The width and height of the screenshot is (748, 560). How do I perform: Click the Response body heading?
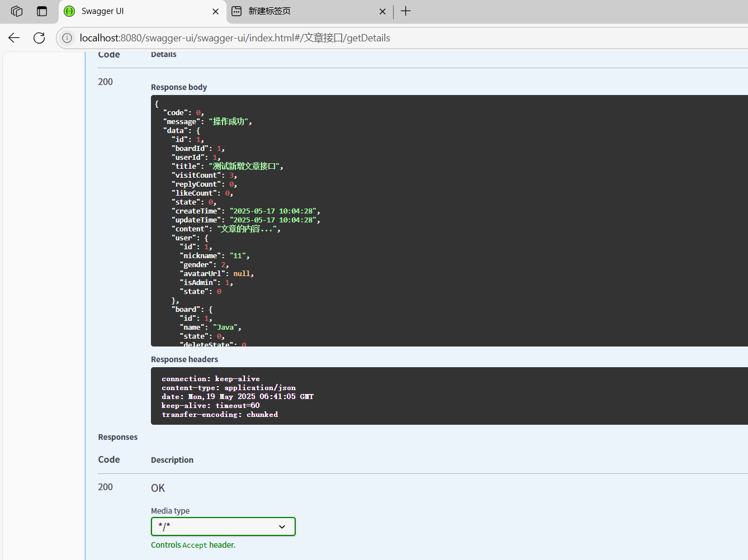pos(179,87)
